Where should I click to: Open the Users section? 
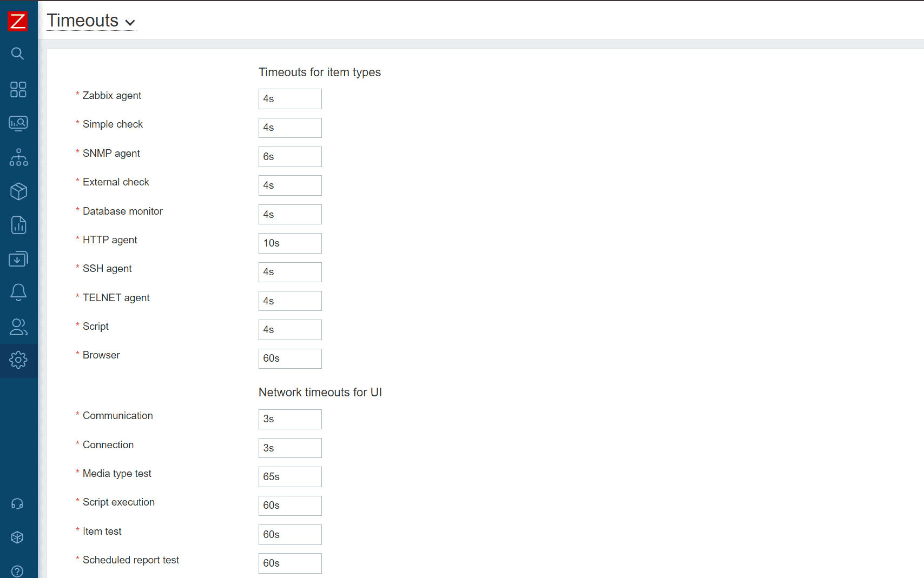pyautogui.click(x=18, y=327)
